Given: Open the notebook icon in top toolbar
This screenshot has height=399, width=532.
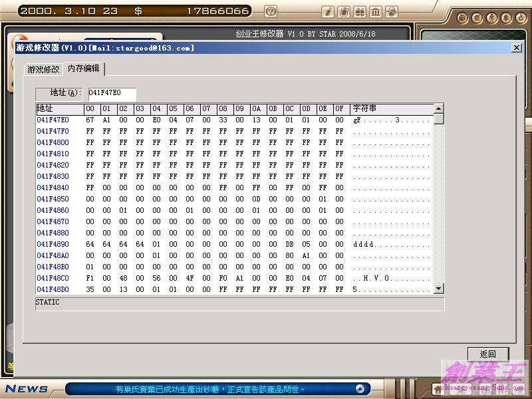Looking at the screenshot, I should click(x=343, y=11).
